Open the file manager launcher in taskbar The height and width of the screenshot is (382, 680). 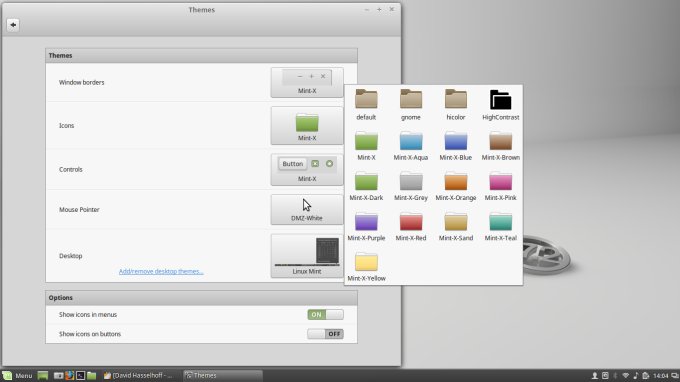[92, 375]
